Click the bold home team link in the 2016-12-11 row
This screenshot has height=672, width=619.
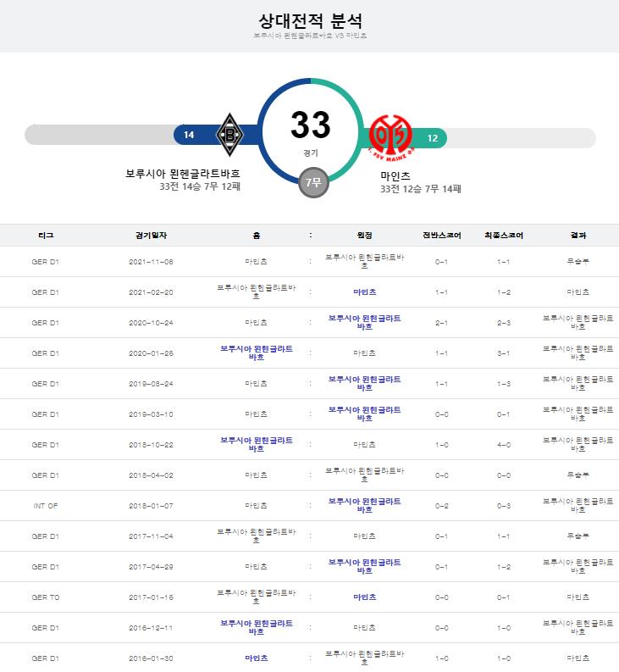(257, 627)
